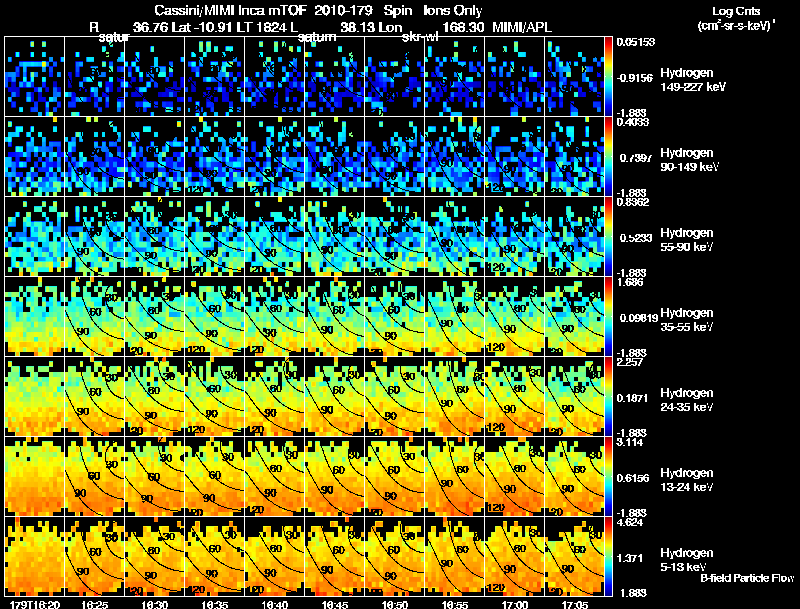This screenshot has width=800, height=609.
Task: Click the first image panel in 5-13 keV row
Action: [x=35, y=556]
